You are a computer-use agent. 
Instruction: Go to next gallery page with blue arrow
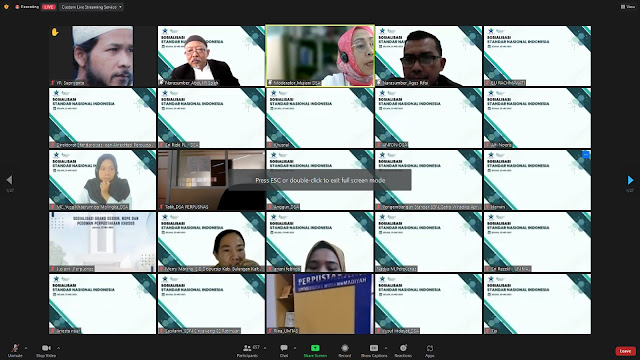coord(631,180)
